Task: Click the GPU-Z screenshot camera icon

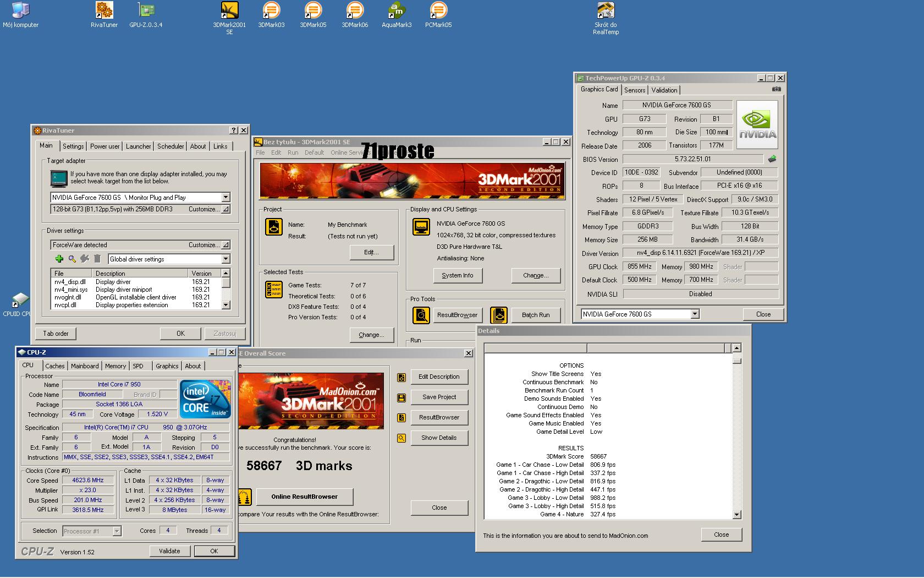Action: click(x=776, y=89)
